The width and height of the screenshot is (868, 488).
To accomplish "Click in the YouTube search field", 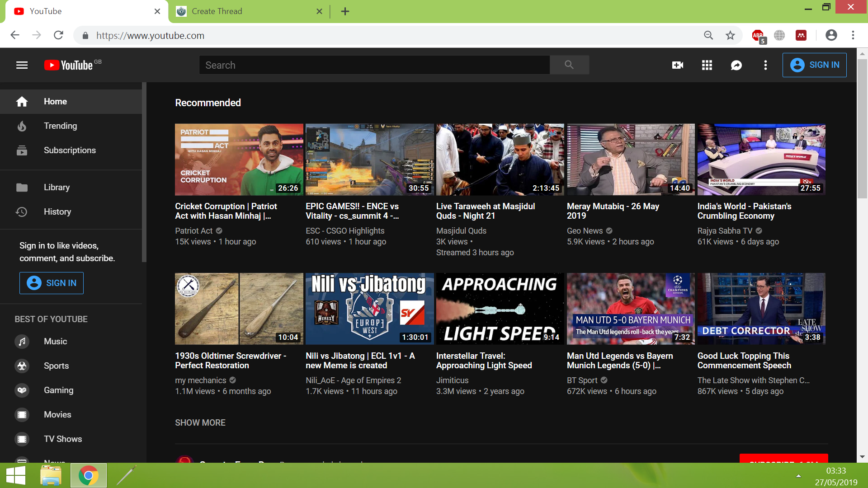I will click(x=374, y=65).
